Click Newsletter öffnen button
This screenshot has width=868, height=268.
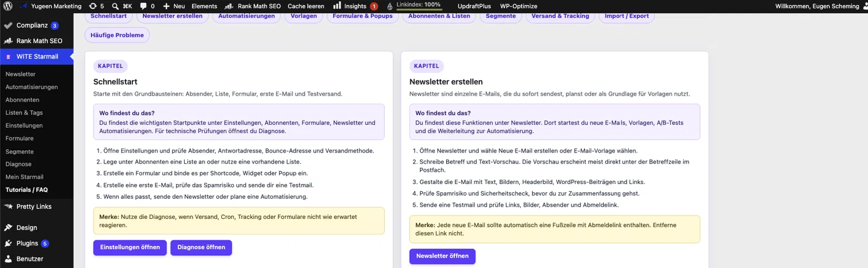[x=442, y=256]
